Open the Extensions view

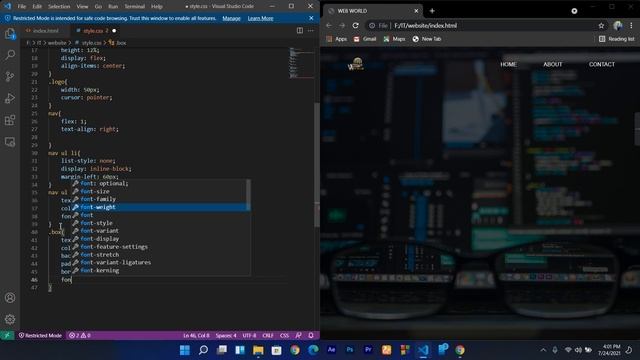pyautogui.click(x=10, y=120)
